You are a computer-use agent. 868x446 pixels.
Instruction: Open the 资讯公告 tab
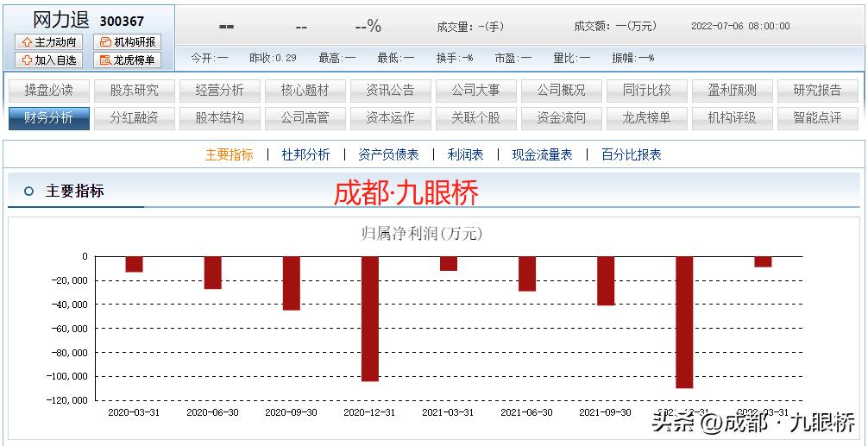tap(391, 91)
